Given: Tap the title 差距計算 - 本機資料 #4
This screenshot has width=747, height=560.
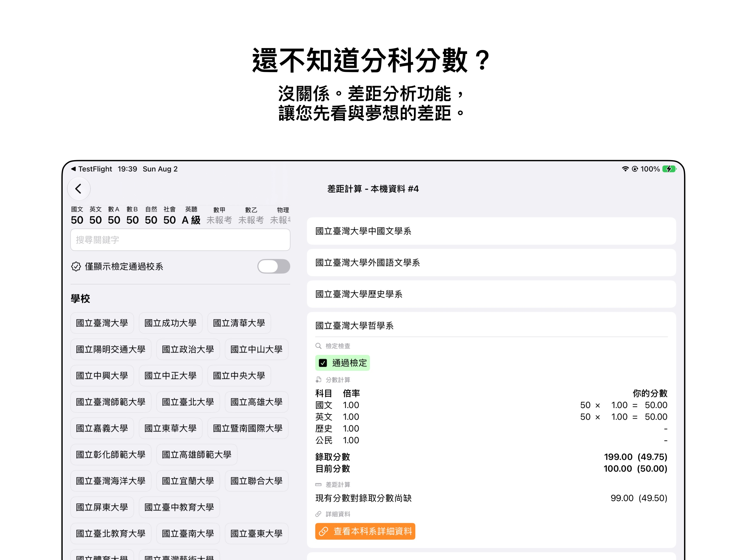Looking at the screenshot, I should point(373,189).
